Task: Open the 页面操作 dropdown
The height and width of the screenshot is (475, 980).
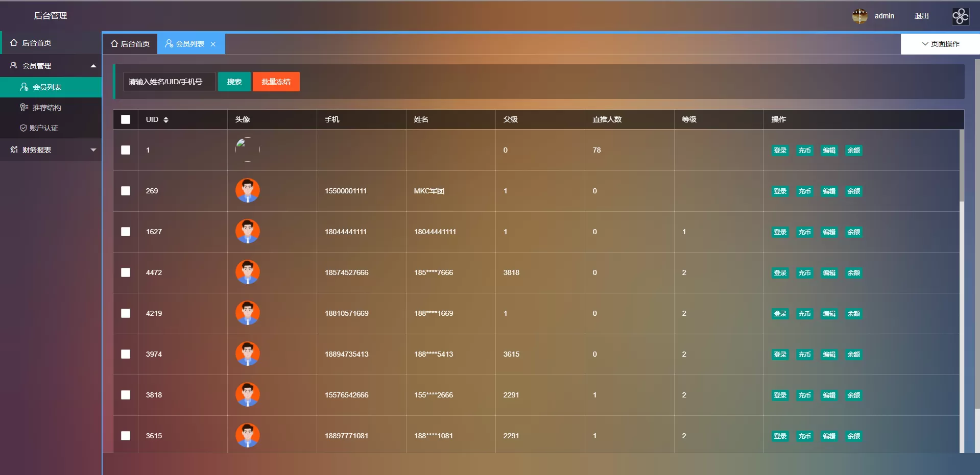Action: pos(940,44)
